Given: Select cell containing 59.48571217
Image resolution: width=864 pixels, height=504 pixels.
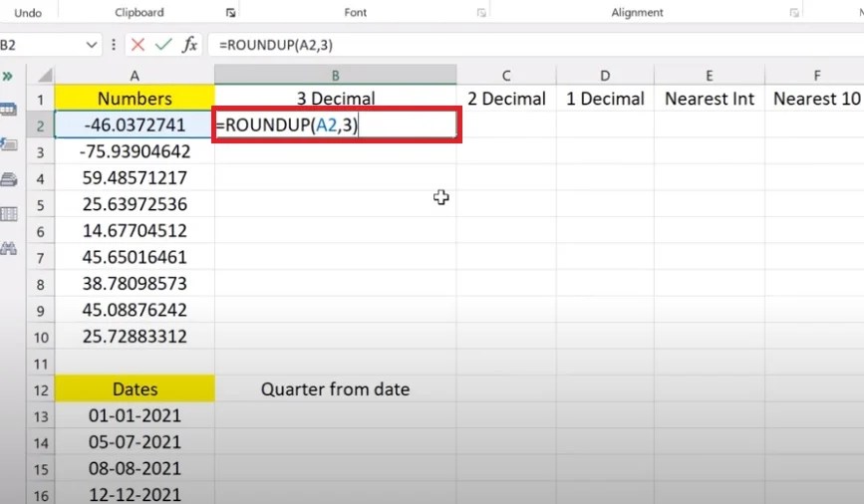Looking at the screenshot, I should tap(135, 178).
